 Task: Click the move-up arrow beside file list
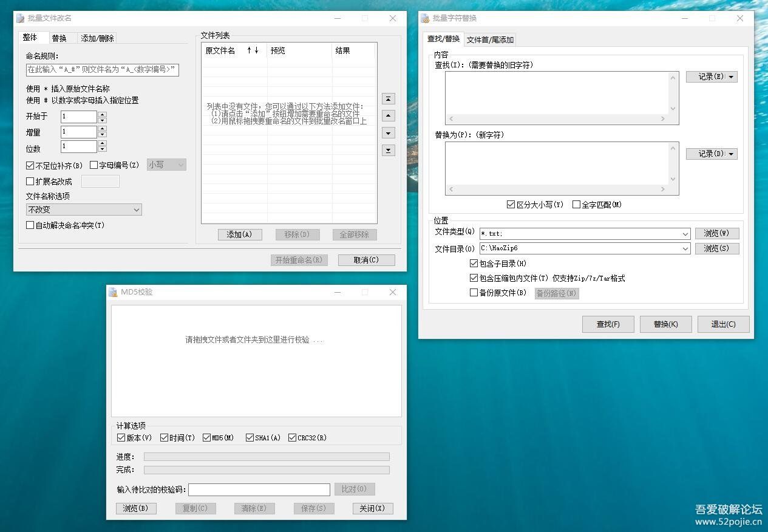click(x=389, y=115)
